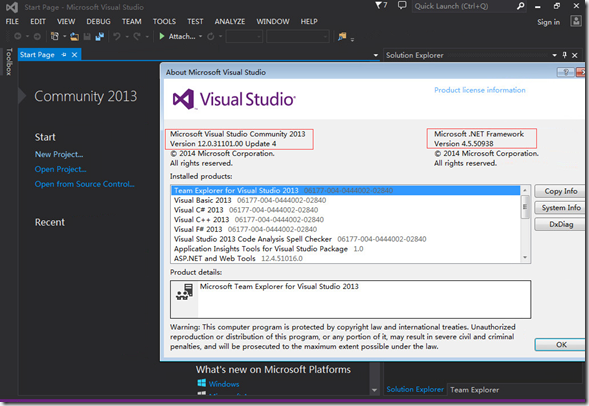Open the document tab list dropdown
The height and width of the screenshot is (406, 589).
pos(376,55)
